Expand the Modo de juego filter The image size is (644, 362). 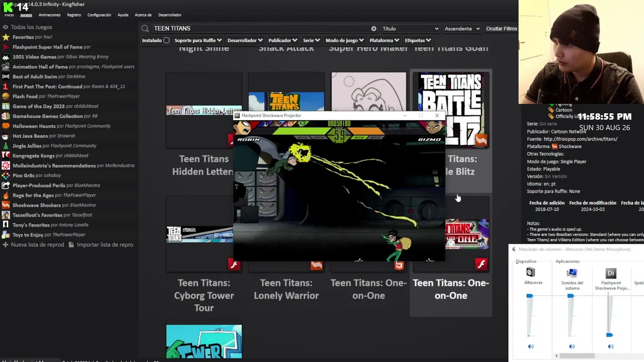(345, 40)
